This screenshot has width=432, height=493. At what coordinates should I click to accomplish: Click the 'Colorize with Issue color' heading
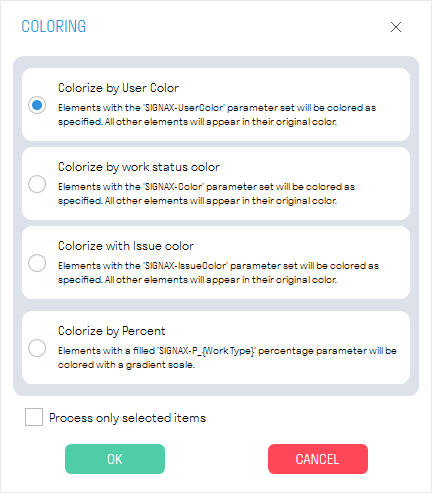tap(126, 246)
